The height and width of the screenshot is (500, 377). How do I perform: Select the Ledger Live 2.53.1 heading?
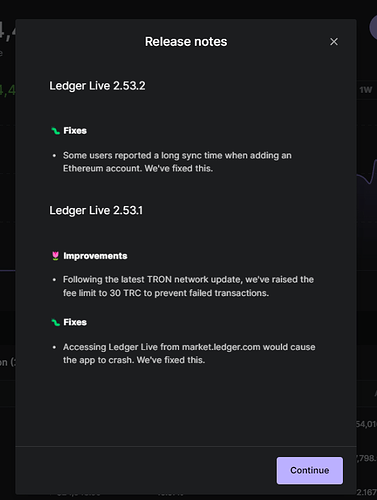point(96,210)
